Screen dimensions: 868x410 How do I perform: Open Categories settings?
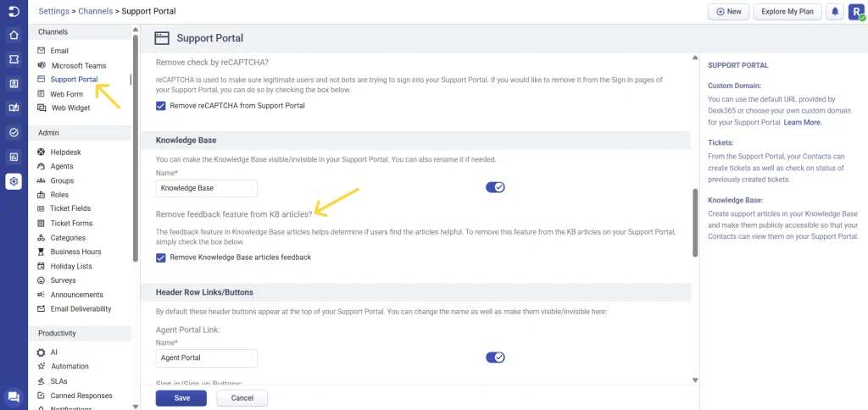(x=68, y=238)
